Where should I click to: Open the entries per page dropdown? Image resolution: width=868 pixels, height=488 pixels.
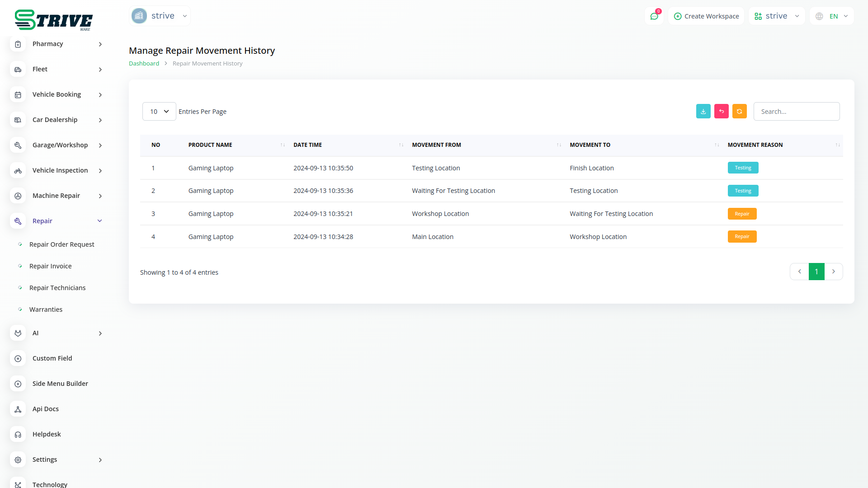159,112
